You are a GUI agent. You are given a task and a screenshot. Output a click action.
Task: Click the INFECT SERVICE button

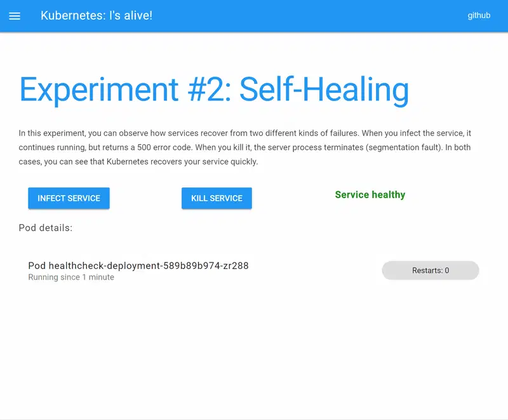click(69, 198)
